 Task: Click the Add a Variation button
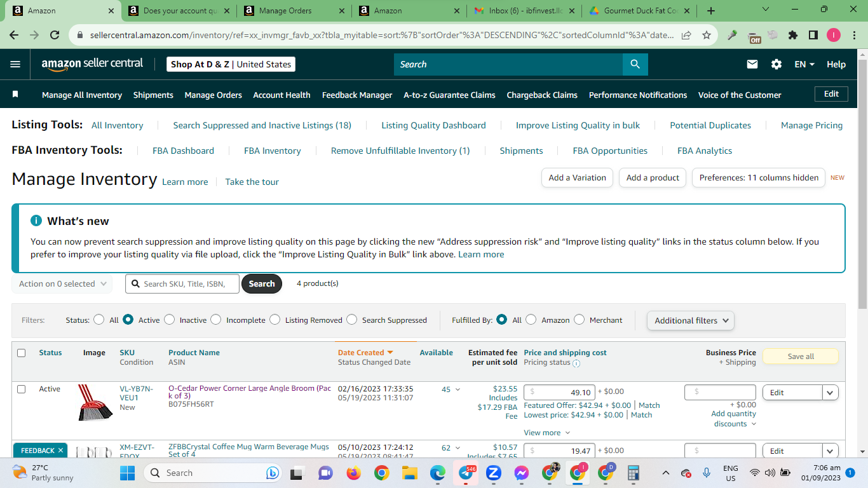pyautogui.click(x=578, y=177)
